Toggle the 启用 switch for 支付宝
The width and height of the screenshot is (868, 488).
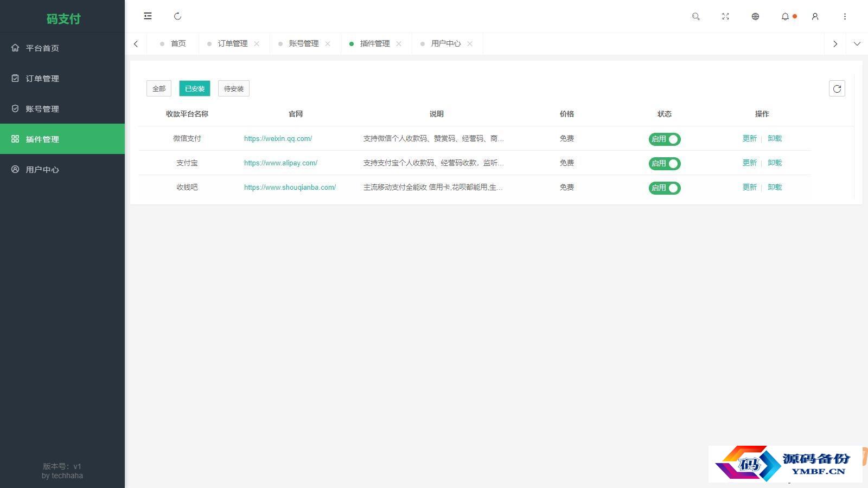[665, 163]
